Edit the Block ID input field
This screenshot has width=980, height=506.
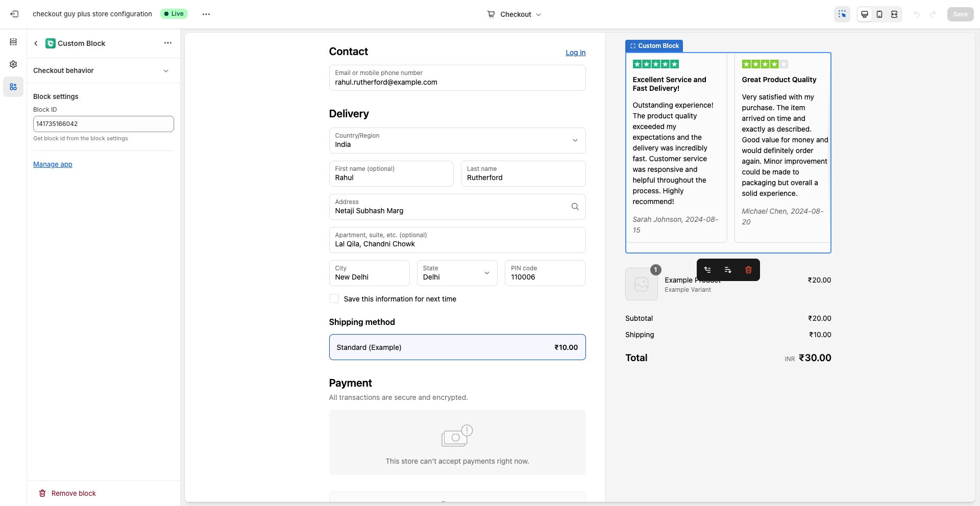(103, 123)
